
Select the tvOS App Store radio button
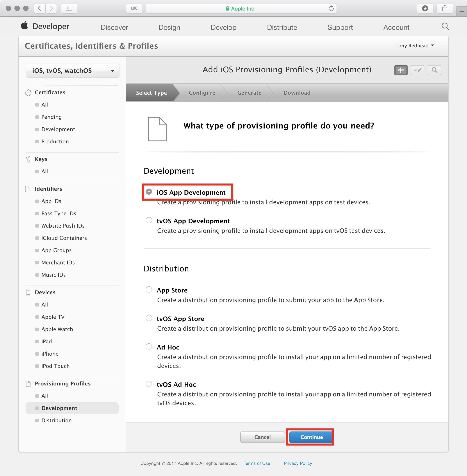point(149,318)
